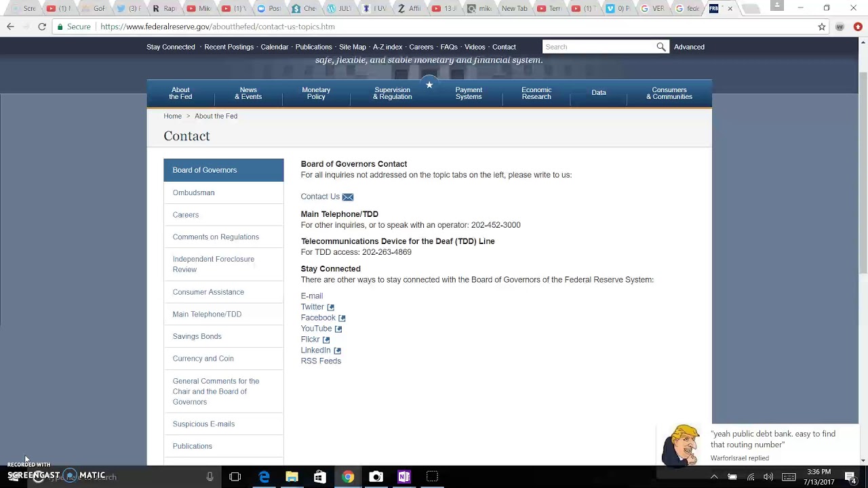This screenshot has width=868, height=488.
Task: Select the Ombudsman topic tab
Action: [223, 192]
